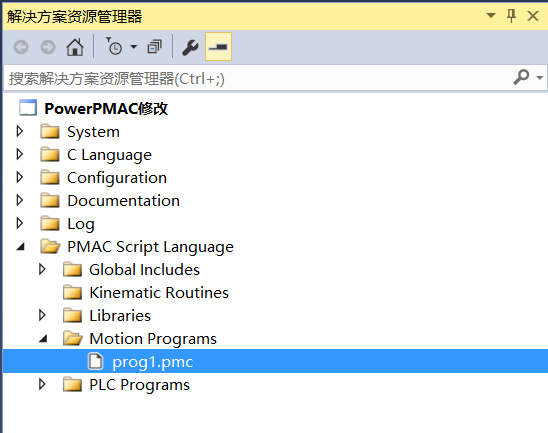Collapse the PMAC Script Language folder
The width and height of the screenshot is (548, 433).
[x=21, y=247]
